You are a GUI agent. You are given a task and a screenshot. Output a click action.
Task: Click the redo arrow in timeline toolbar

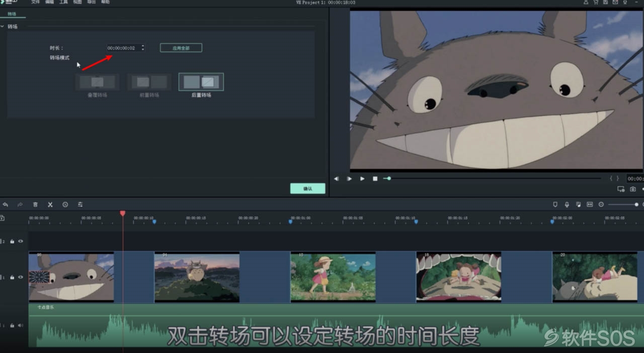point(20,205)
